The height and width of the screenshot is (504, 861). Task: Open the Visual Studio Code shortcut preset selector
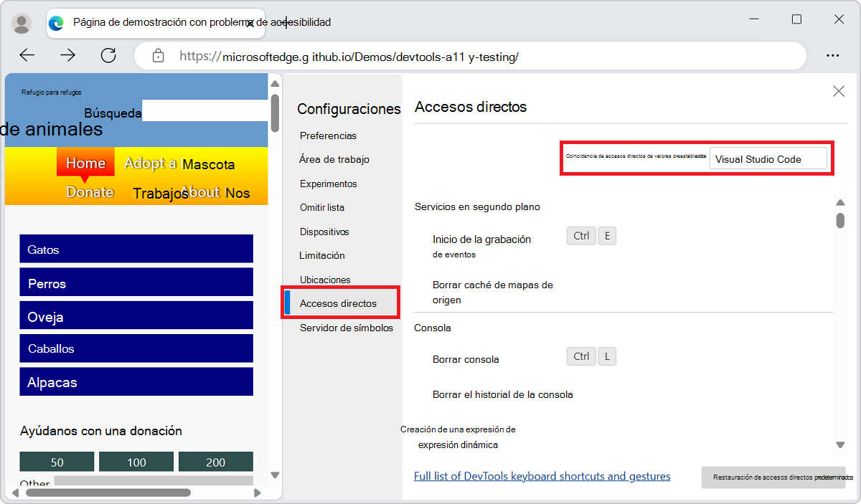point(768,158)
